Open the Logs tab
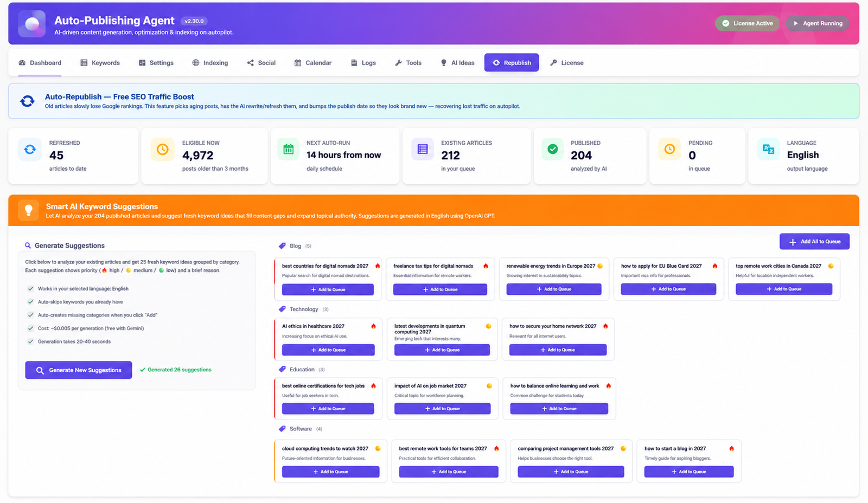 click(363, 63)
